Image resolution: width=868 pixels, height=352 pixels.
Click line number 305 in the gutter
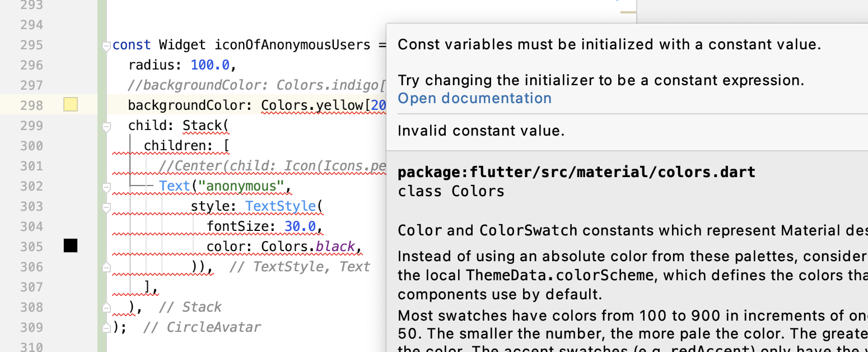pyautogui.click(x=31, y=247)
